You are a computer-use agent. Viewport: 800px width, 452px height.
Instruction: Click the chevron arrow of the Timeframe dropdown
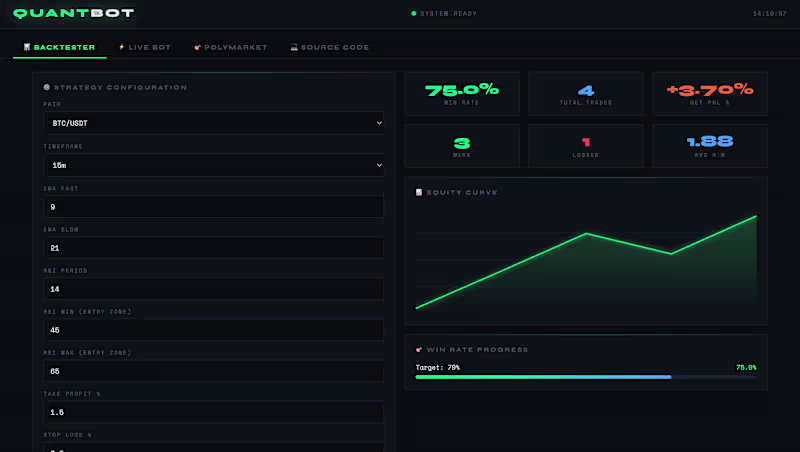pos(379,165)
